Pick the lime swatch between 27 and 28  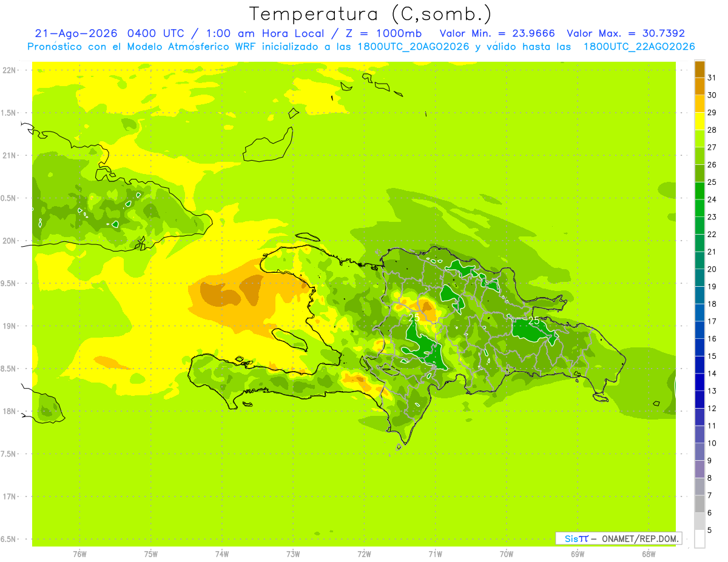[x=699, y=139]
